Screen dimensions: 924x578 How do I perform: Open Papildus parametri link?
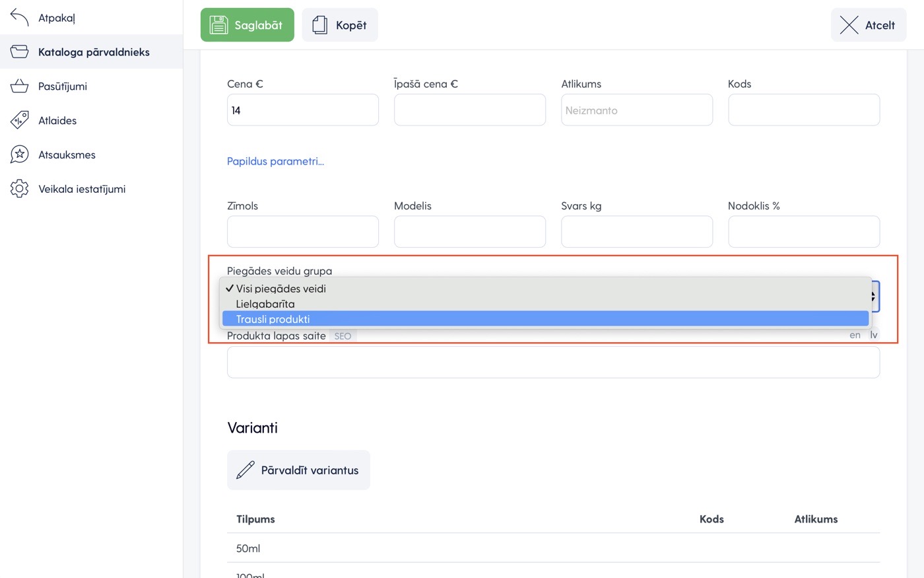tap(275, 161)
